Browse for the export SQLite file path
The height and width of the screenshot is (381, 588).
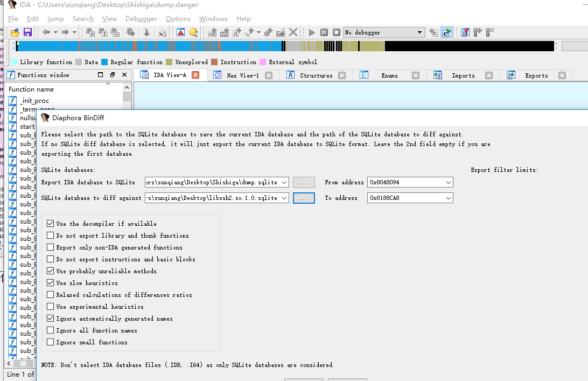tap(304, 183)
